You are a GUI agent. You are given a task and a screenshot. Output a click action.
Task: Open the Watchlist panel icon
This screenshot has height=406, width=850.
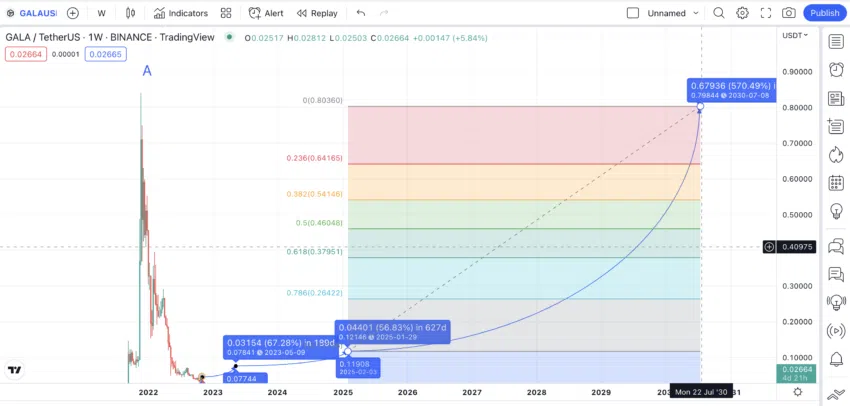[836, 41]
